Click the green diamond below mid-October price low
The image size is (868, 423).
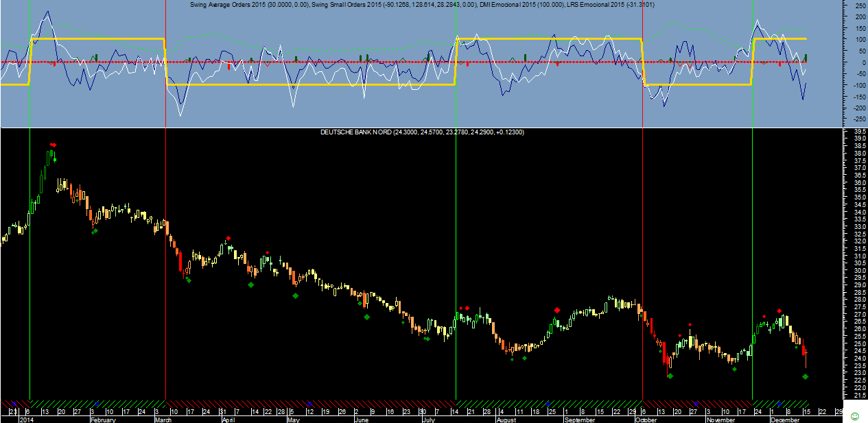pyautogui.click(x=670, y=376)
